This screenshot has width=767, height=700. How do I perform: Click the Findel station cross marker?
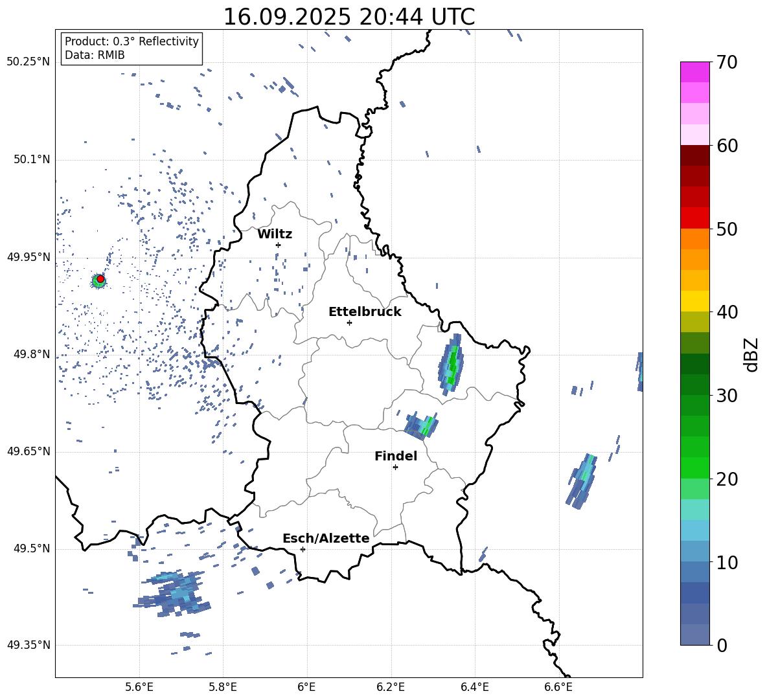(x=395, y=468)
